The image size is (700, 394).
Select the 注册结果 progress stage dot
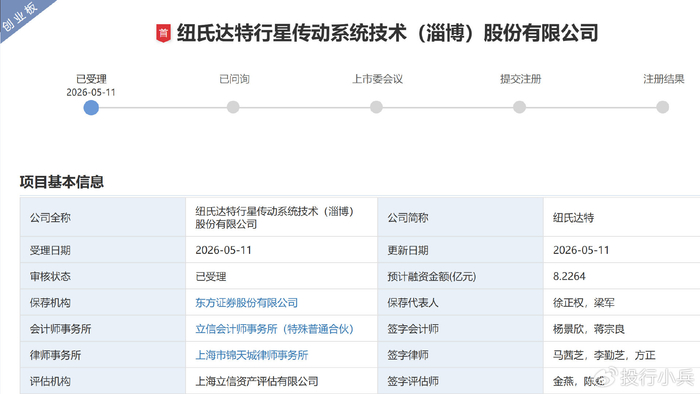(662, 107)
